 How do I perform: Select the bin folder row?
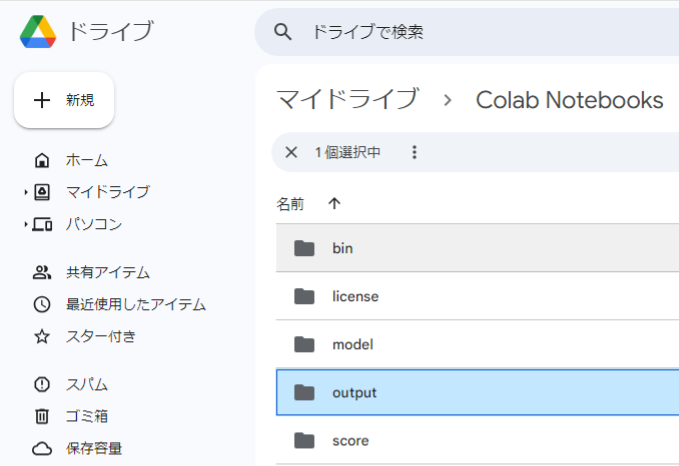tap(477, 248)
